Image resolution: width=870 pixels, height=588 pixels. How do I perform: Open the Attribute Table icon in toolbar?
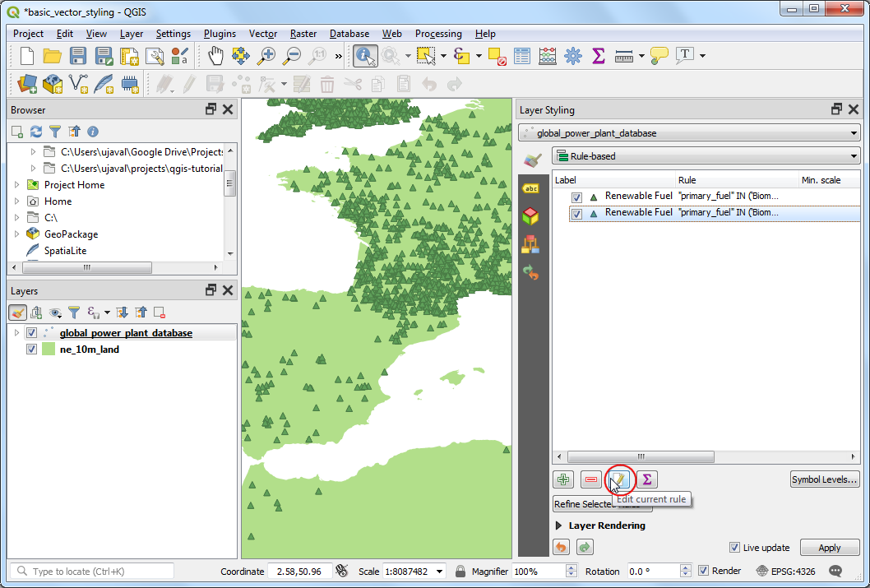521,56
